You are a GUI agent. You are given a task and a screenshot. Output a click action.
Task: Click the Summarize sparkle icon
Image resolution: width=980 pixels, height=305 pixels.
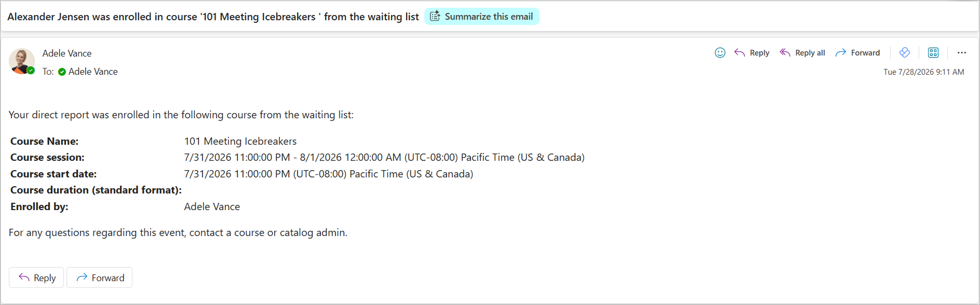click(x=435, y=16)
